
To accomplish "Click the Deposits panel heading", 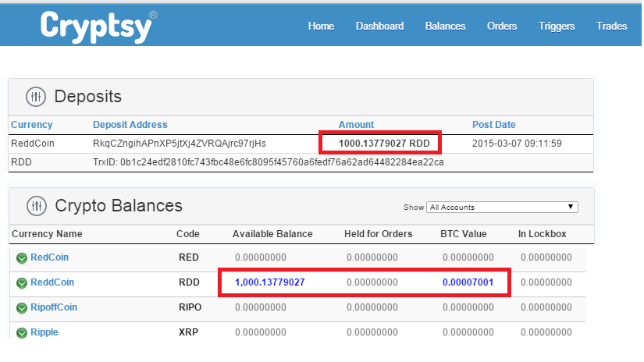I will (x=87, y=97).
